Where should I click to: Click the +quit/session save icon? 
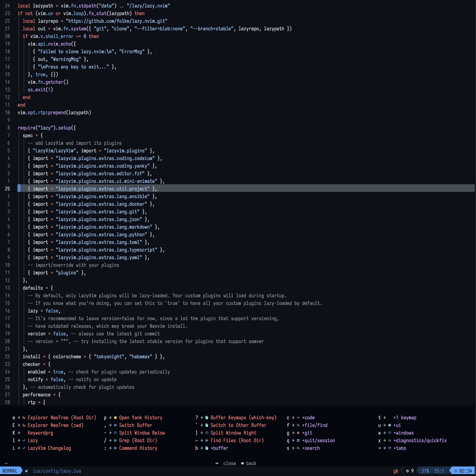coord(298,440)
